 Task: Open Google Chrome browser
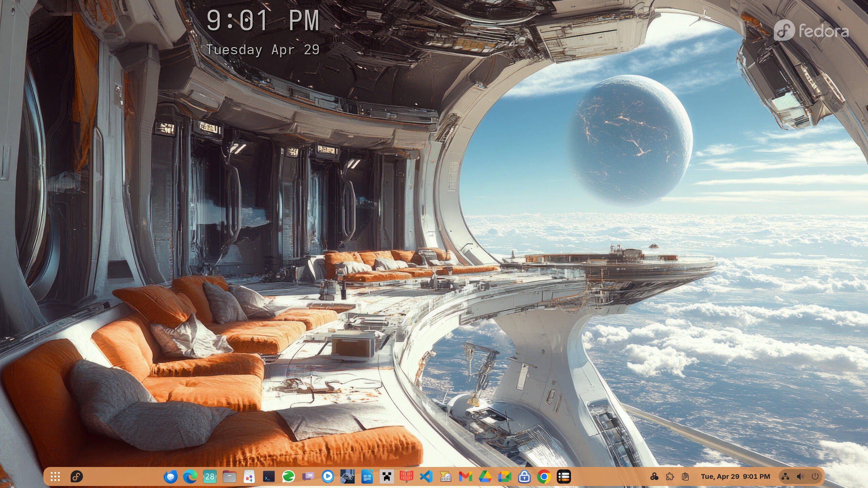(544, 477)
